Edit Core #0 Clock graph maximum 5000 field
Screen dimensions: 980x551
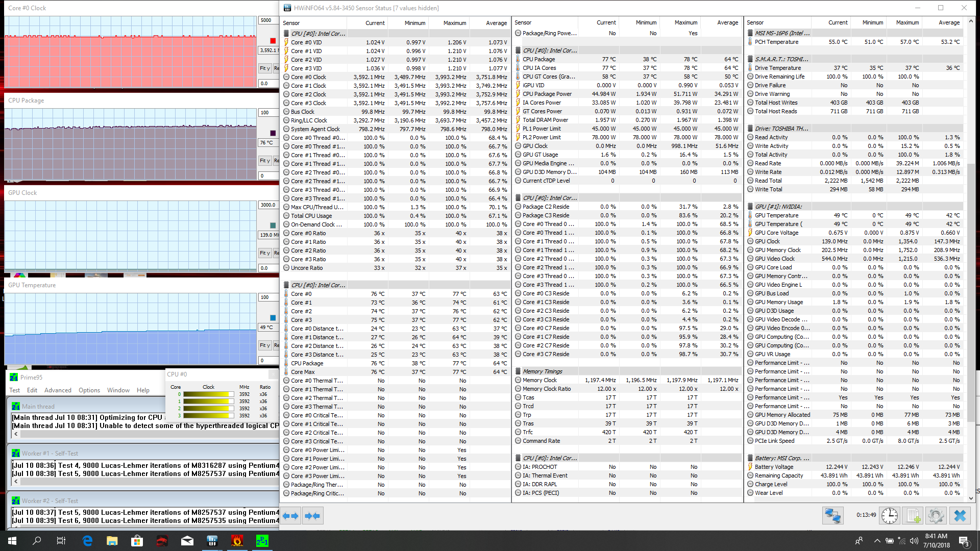[268, 20]
